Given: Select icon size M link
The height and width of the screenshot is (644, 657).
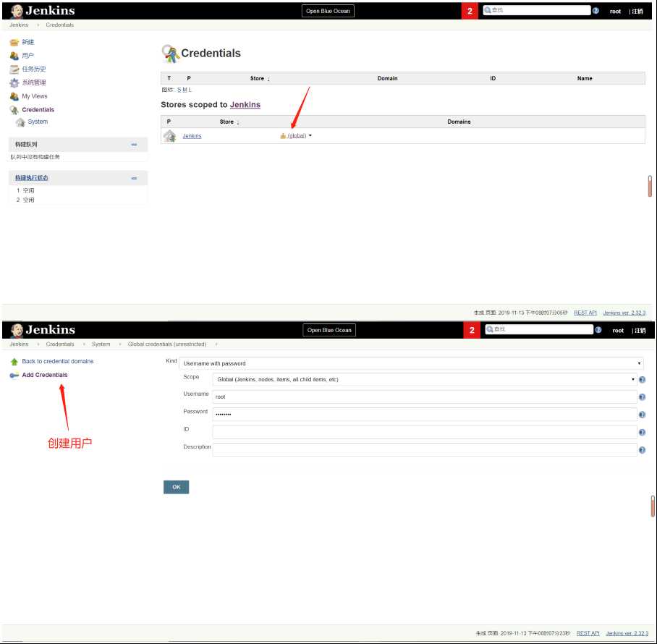Looking at the screenshot, I should tap(185, 90).
